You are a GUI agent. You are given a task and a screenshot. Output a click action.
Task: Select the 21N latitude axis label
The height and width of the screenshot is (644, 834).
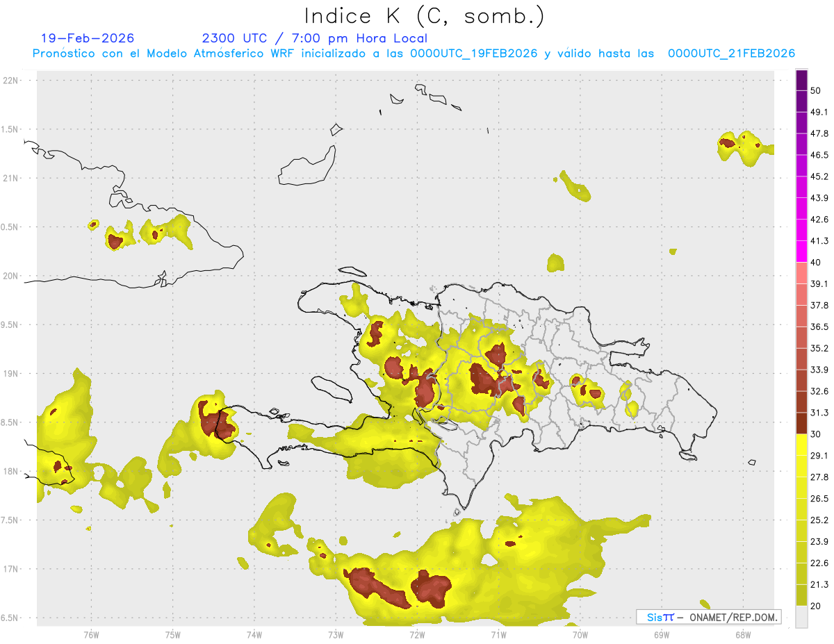12,178
